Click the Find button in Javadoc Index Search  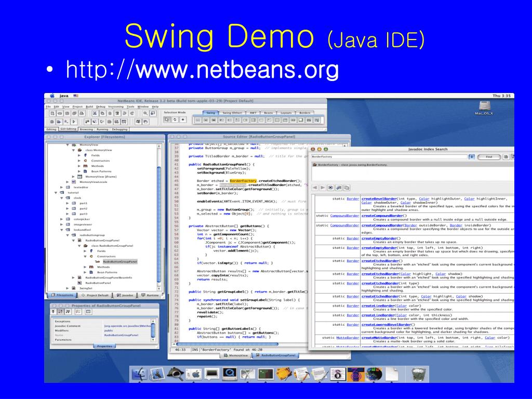(x=489, y=157)
